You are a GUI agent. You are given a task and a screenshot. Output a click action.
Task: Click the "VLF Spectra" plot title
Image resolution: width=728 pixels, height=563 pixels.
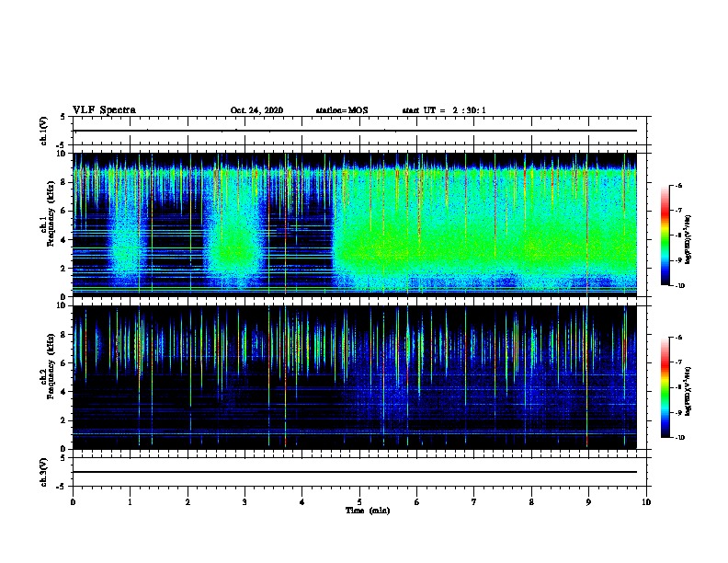(104, 110)
